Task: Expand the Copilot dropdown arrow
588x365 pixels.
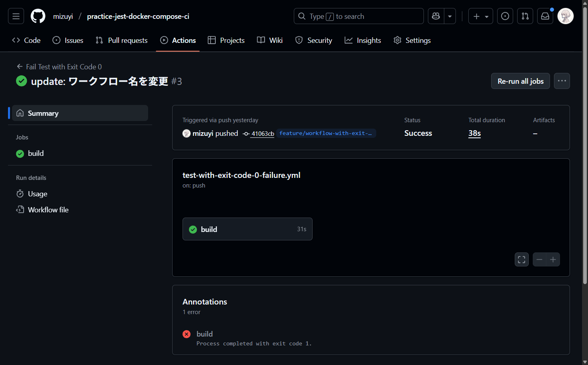Action: 450,16
